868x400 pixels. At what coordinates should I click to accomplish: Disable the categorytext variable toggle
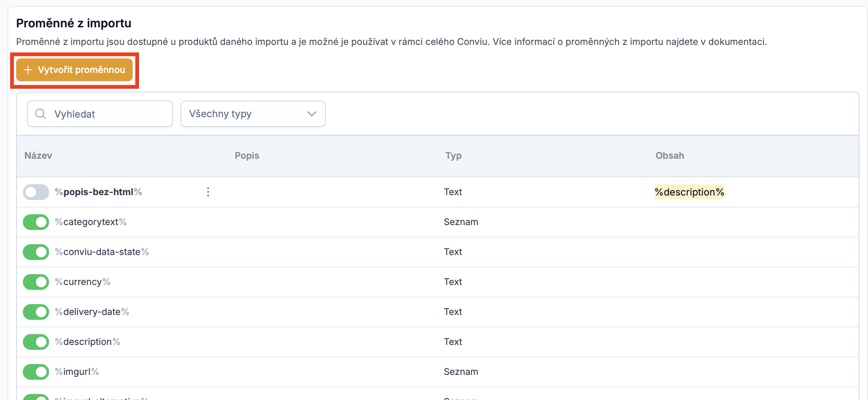(36, 222)
